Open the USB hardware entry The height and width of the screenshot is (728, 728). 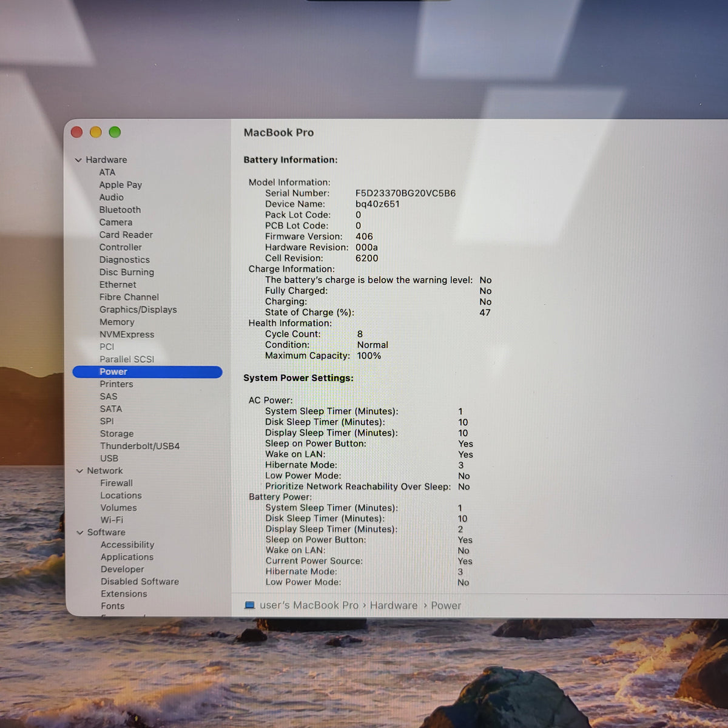(109, 459)
